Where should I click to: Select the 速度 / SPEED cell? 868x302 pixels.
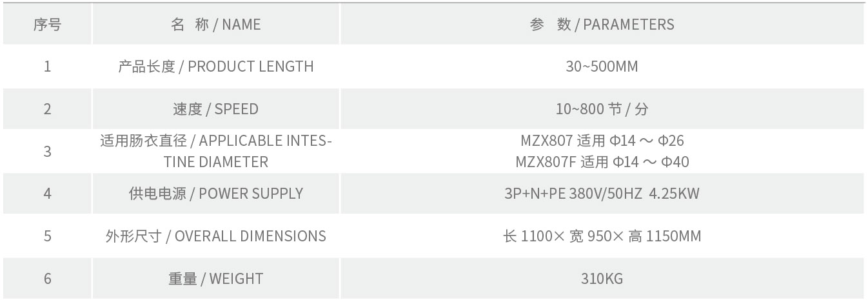pos(216,109)
